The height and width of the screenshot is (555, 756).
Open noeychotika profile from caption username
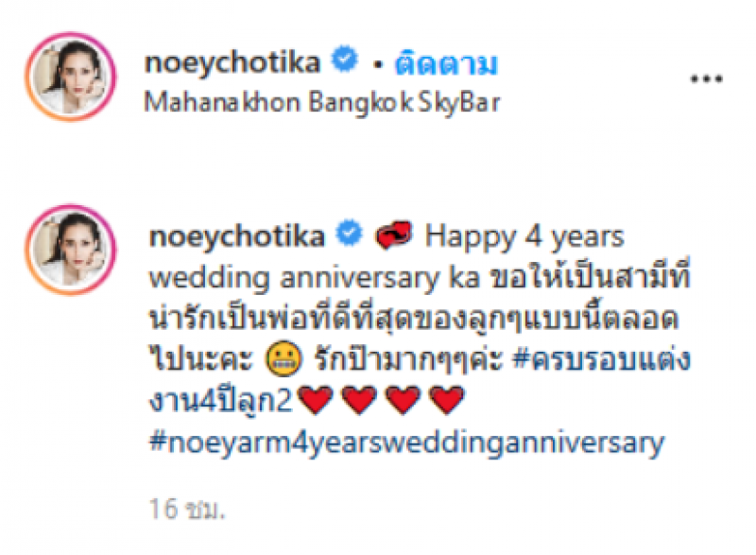coord(237,236)
